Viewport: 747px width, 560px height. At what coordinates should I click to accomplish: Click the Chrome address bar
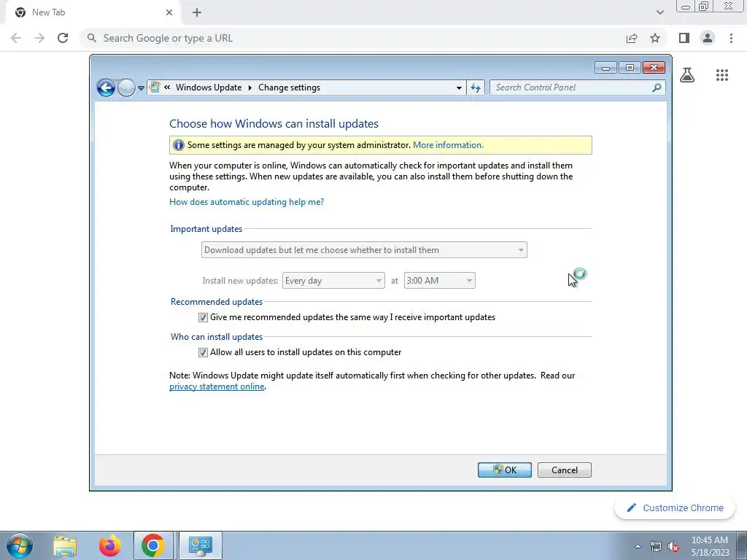pyautogui.click(x=352, y=38)
